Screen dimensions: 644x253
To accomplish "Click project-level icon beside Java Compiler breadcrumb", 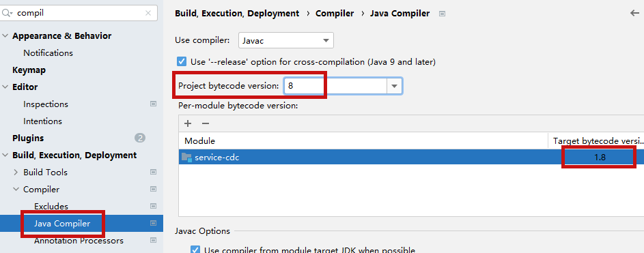I will [x=442, y=14].
